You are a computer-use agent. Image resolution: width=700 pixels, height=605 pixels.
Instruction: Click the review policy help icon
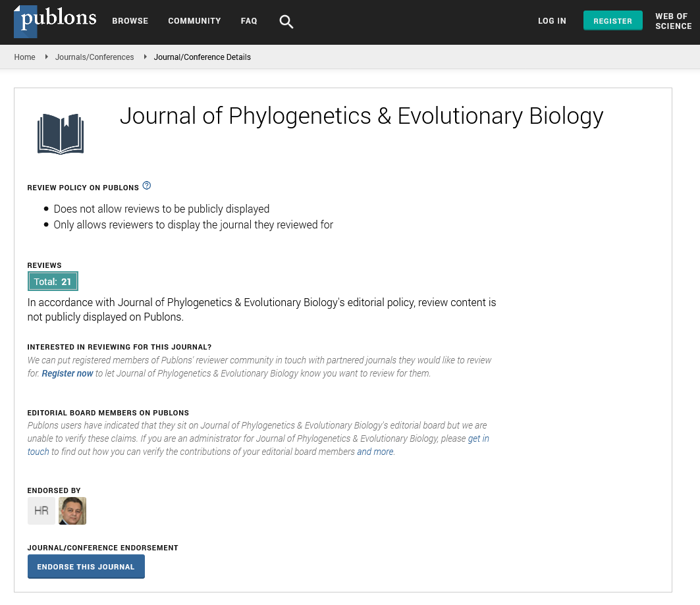point(147,186)
